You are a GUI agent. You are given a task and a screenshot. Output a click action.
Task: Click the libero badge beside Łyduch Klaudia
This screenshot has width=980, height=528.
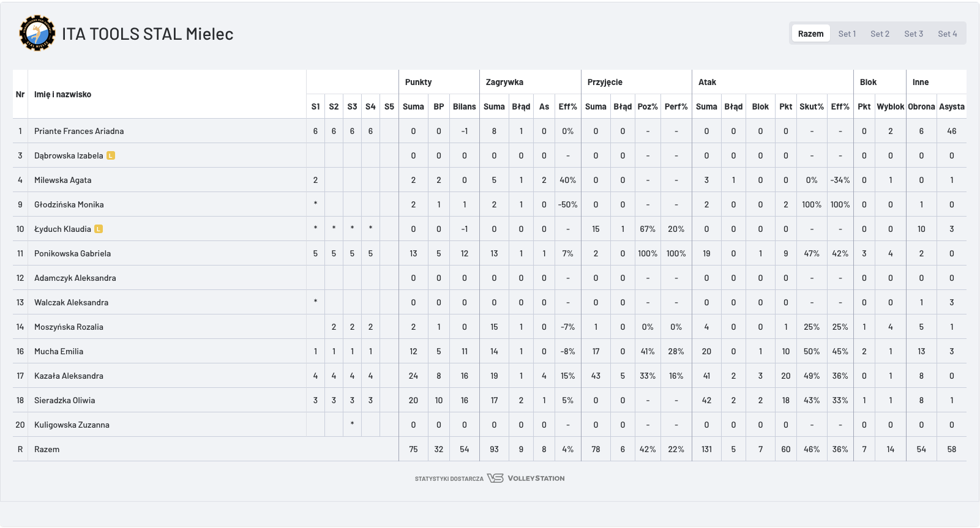pos(99,229)
